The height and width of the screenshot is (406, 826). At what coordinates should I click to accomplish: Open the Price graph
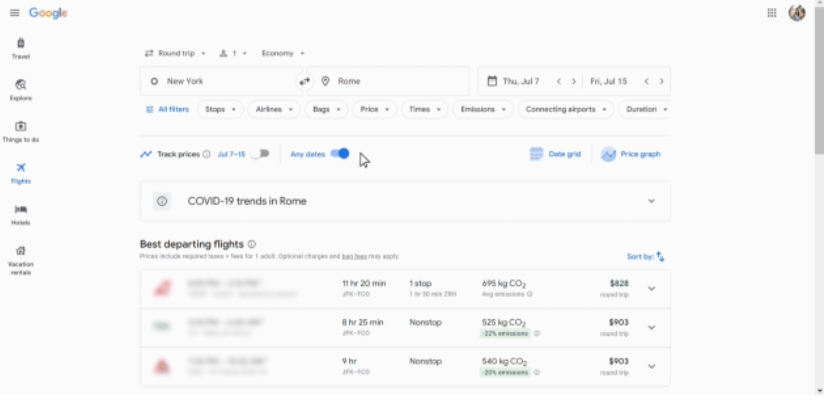tap(631, 154)
